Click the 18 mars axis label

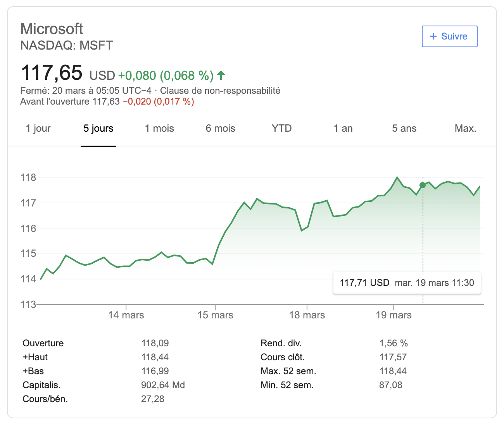307,315
